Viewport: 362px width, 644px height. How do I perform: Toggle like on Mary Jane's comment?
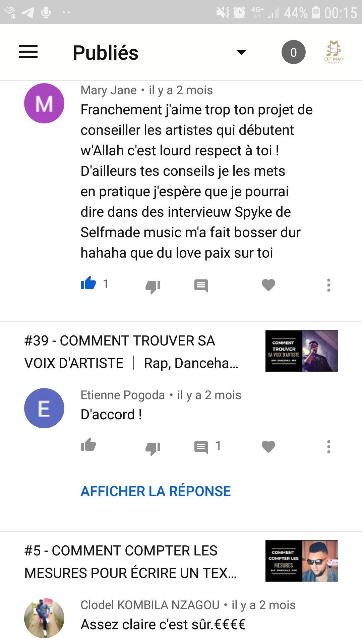(88, 284)
